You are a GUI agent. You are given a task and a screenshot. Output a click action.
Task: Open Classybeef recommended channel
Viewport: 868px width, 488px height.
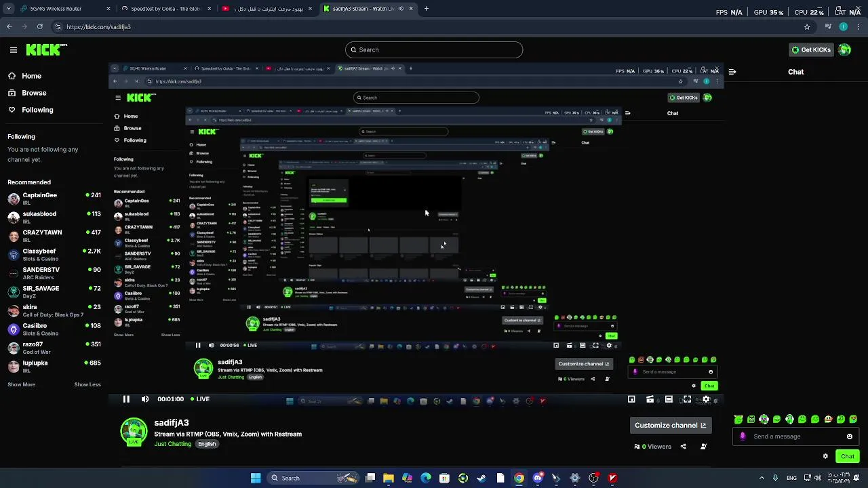click(x=54, y=254)
